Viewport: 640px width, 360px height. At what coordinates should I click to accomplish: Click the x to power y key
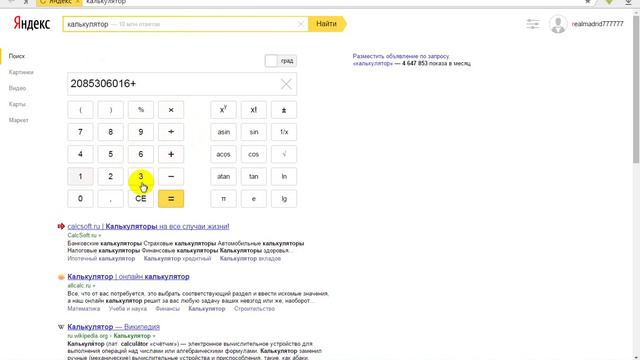point(223,110)
